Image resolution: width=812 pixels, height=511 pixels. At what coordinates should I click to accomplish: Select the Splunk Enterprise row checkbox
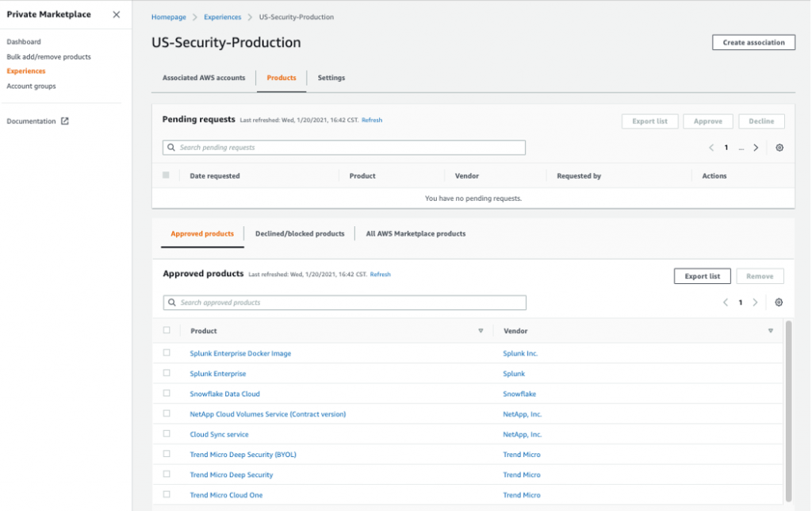tap(166, 373)
